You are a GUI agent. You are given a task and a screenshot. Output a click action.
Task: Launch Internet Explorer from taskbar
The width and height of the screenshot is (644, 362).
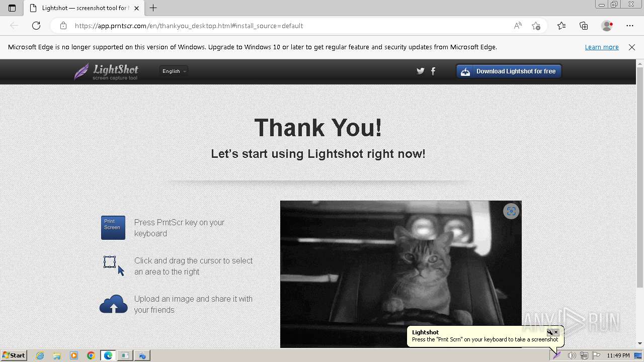click(x=40, y=355)
